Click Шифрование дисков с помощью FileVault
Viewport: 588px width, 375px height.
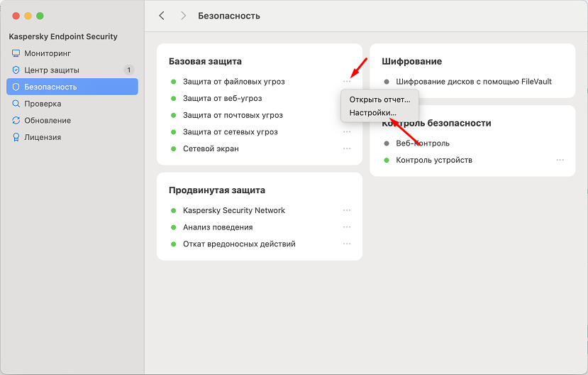(x=474, y=82)
